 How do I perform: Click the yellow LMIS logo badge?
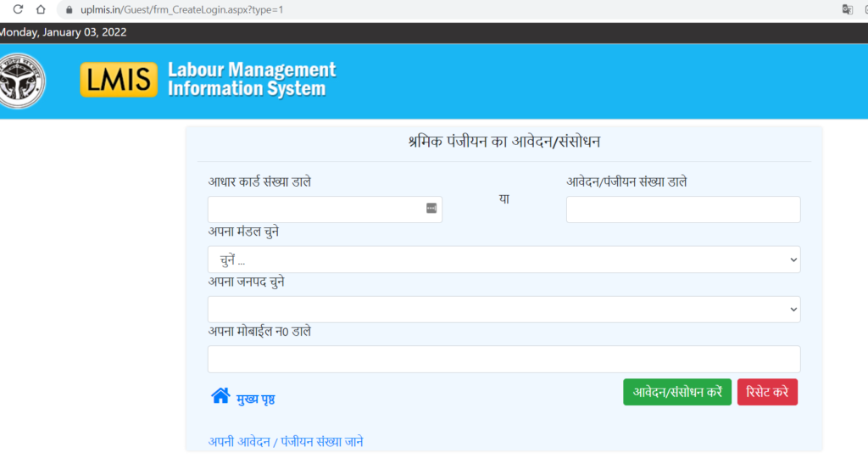(x=119, y=80)
